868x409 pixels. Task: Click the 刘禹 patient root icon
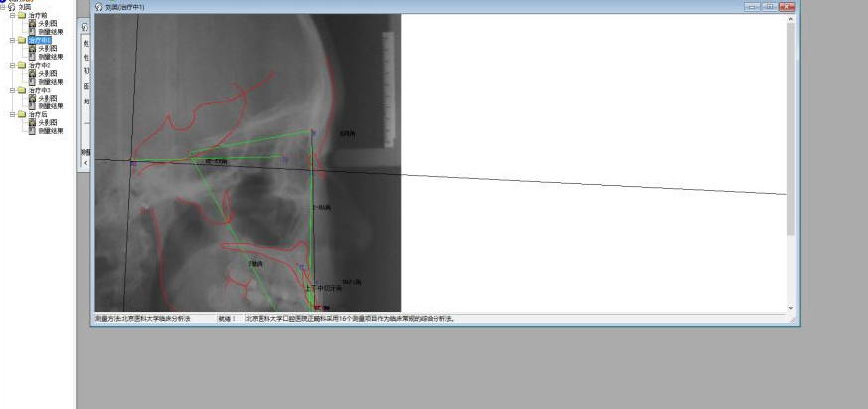tap(12, 7)
